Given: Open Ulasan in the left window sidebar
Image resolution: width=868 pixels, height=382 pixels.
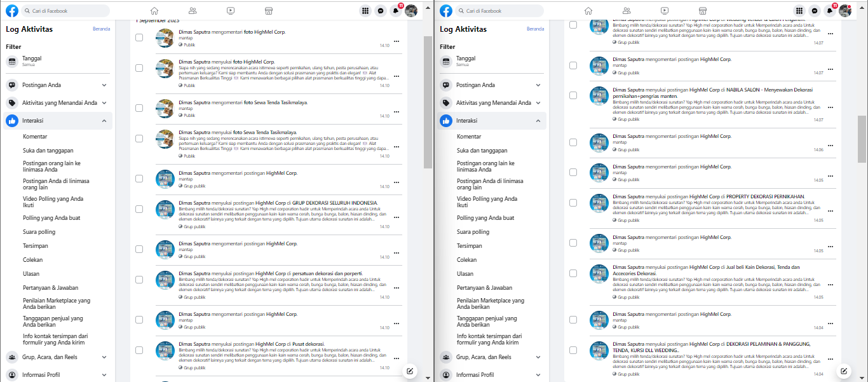Looking at the screenshot, I should tap(31, 274).
